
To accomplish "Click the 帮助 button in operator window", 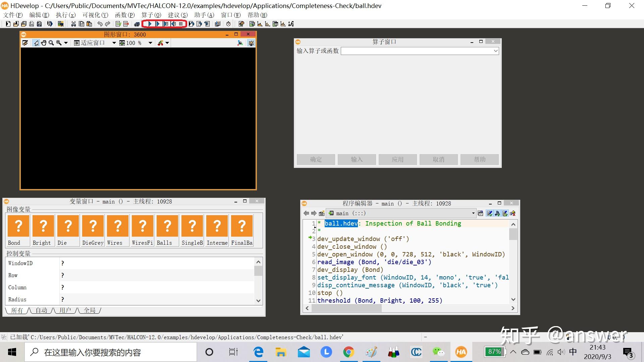I will 479,160.
